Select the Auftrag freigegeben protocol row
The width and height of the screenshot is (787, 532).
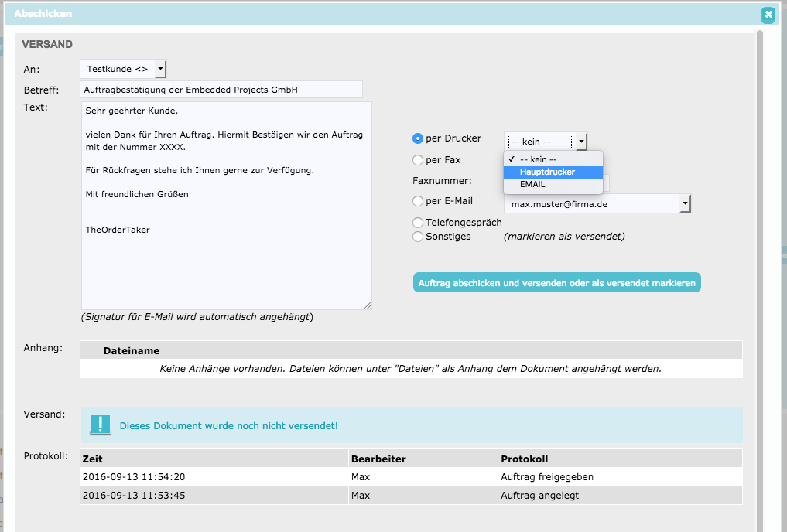(x=410, y=477)
